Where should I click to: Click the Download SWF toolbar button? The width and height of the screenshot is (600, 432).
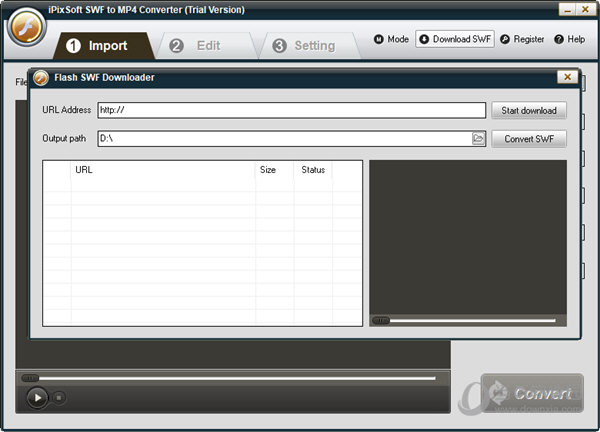click(455, 39)
